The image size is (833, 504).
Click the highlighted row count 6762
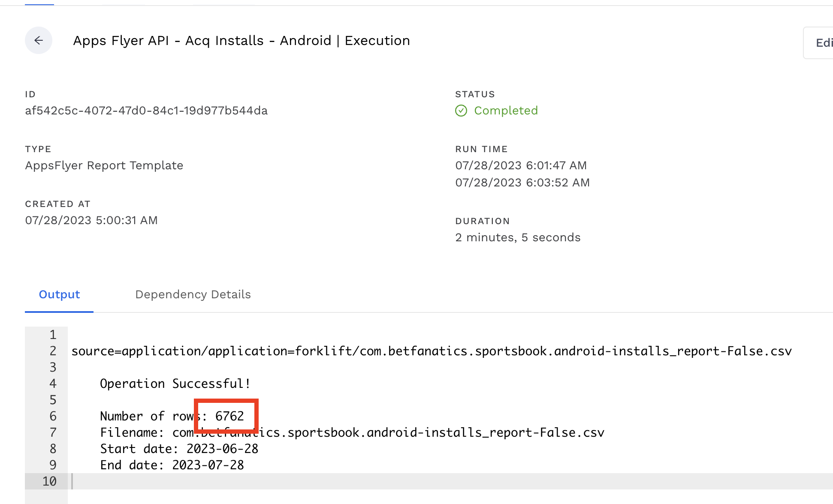coord(229,416)
